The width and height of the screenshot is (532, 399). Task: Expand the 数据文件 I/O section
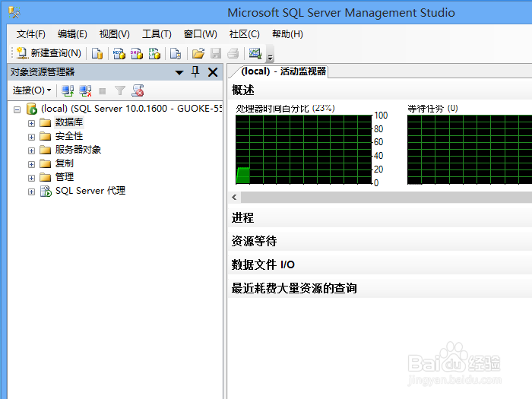[x=380, y=264]
